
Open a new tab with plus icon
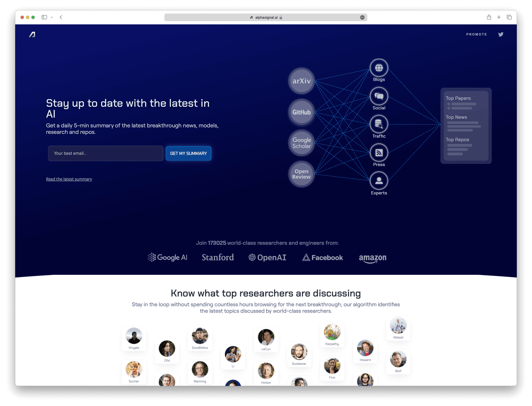click(x=499, y=17)
